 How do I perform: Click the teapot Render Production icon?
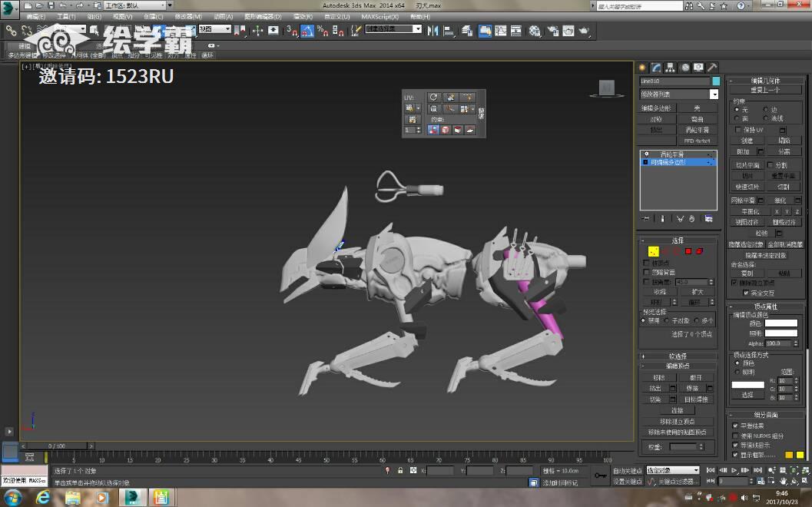[x=584, y=31]
